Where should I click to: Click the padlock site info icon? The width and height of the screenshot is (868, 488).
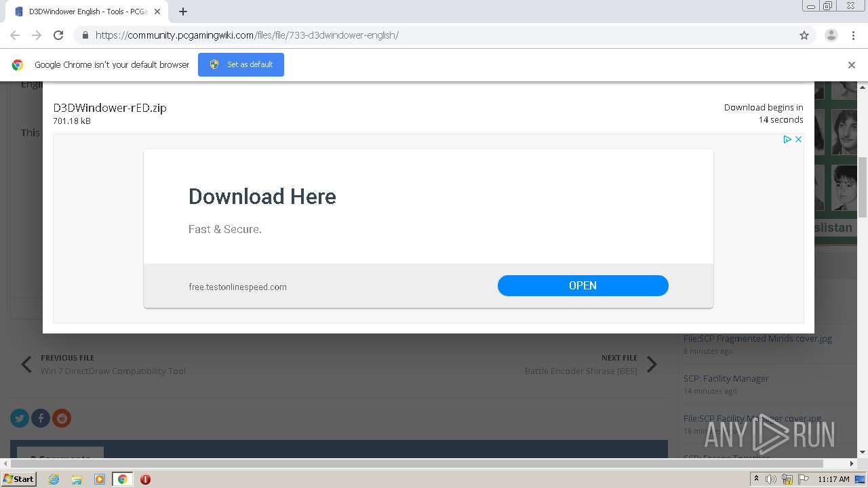pos(85,35)
